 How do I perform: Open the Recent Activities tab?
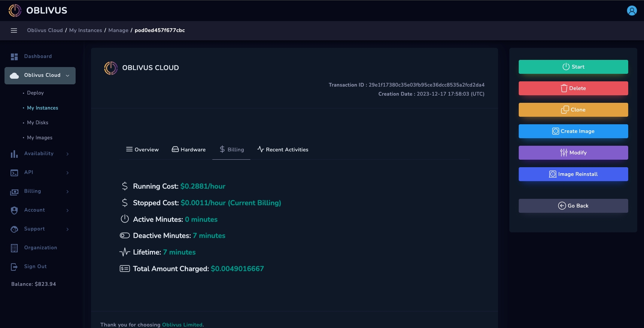[283, 150]
